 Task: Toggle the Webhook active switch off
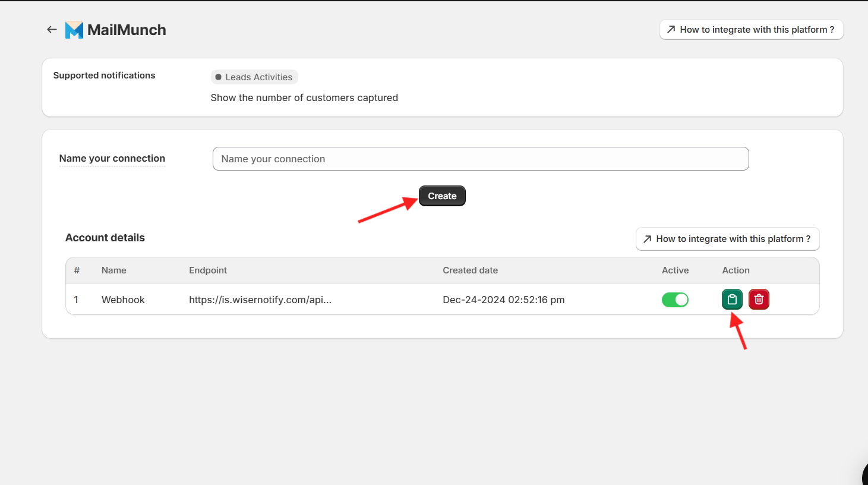675,300
